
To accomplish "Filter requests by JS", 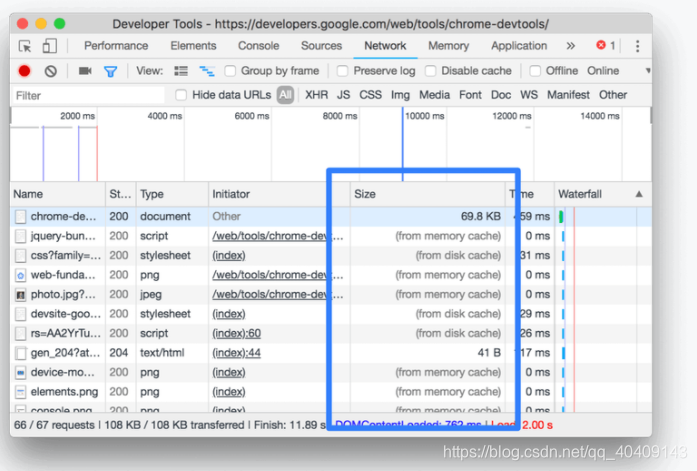I will (x=343, y=95).
